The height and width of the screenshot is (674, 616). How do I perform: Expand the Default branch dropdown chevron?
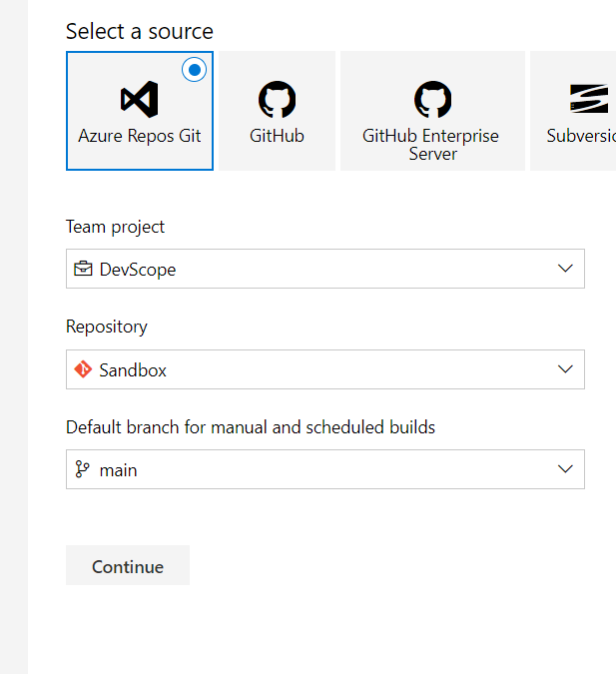tap(565, 469)
